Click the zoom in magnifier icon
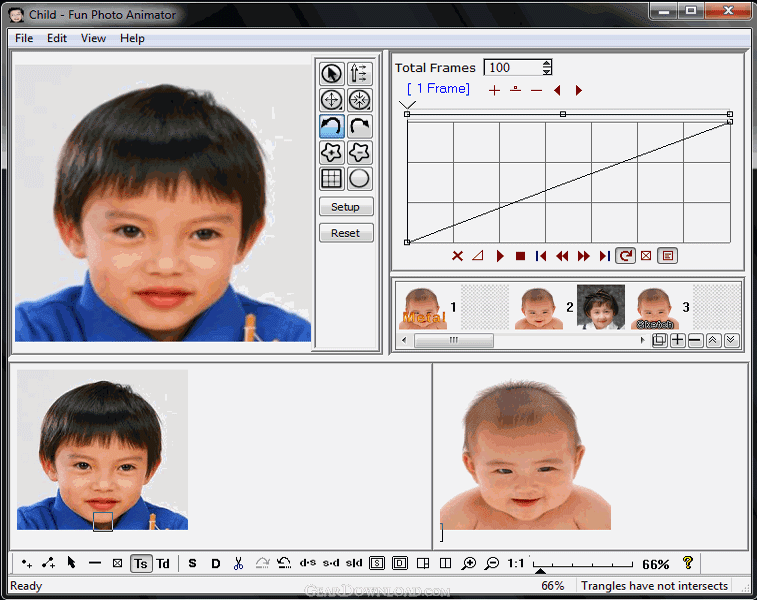Viewport: 757px width, 600px height. point(468,563)
